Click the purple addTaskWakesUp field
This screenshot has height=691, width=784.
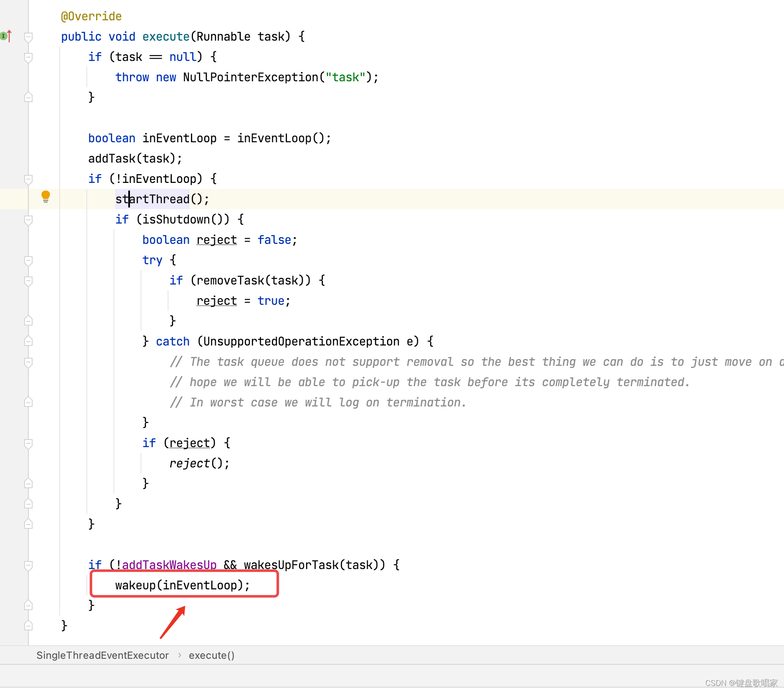tap(169, 565)
